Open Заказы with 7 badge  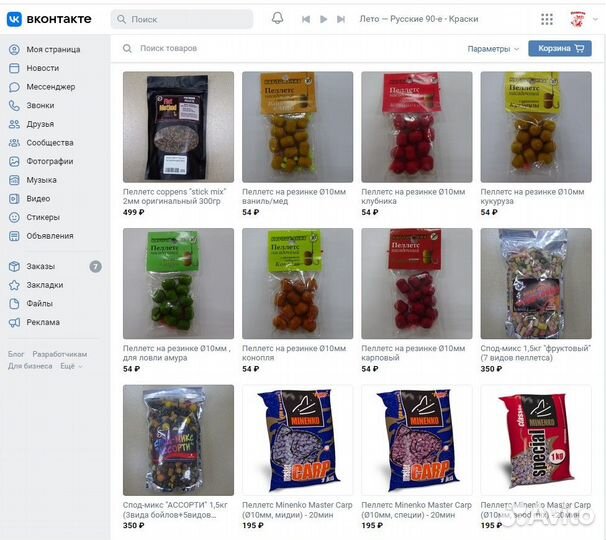55,266
